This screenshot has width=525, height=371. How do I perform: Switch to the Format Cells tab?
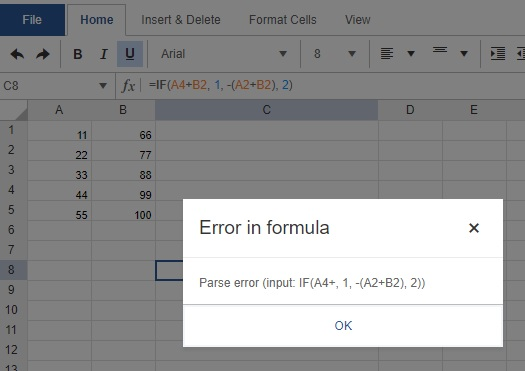point(283,20)
